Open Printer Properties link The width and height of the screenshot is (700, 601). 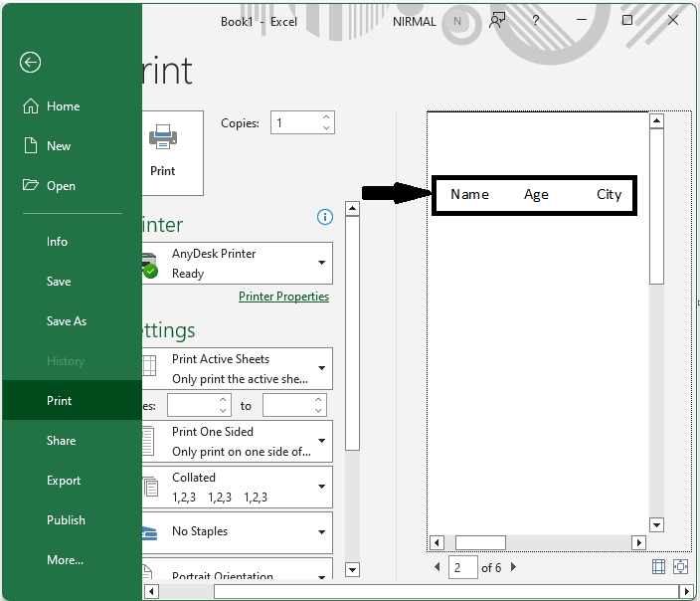283,297
